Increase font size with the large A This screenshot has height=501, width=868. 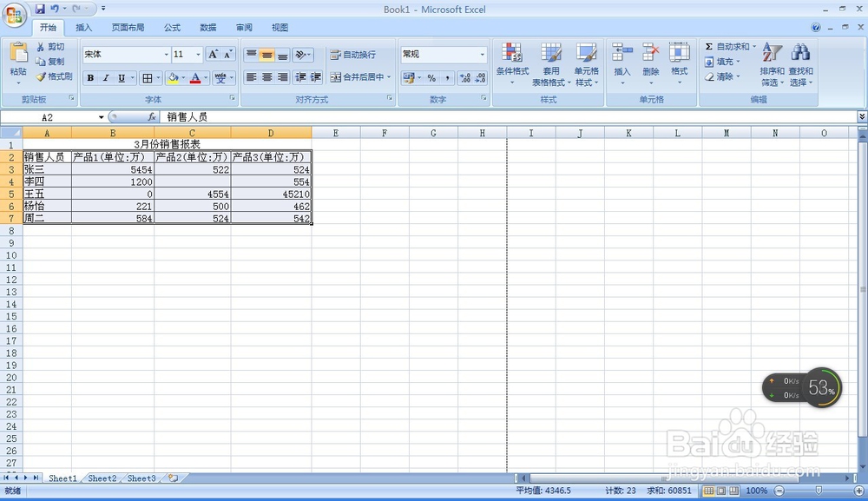(214, 54)
